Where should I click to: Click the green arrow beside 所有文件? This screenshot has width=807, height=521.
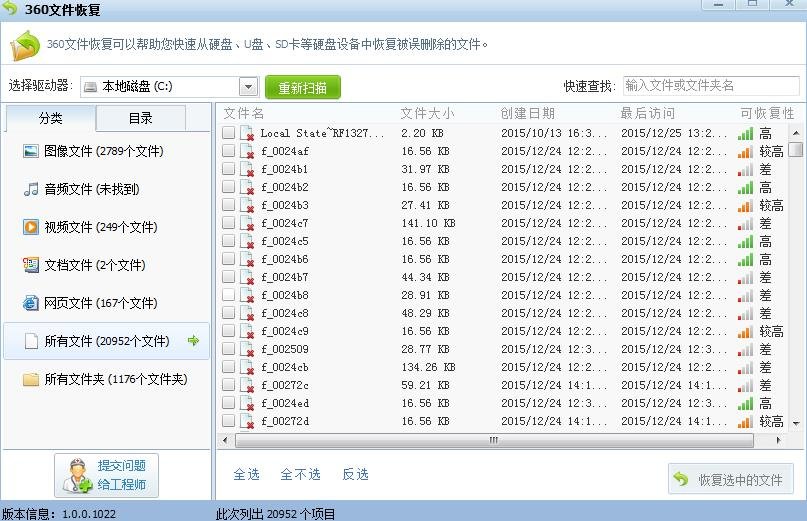pyautogui.click(x=194, y=340)
